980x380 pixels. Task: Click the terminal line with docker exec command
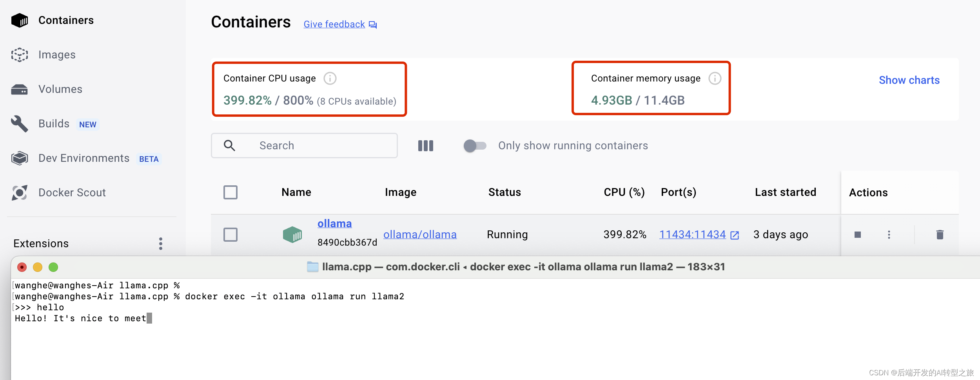(209, 297)
